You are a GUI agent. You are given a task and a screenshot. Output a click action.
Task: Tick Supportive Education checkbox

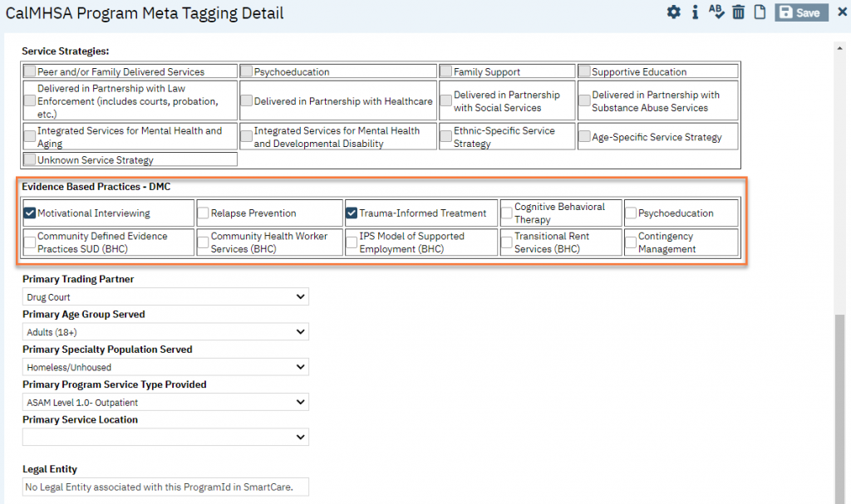click(x=584, y=71)
